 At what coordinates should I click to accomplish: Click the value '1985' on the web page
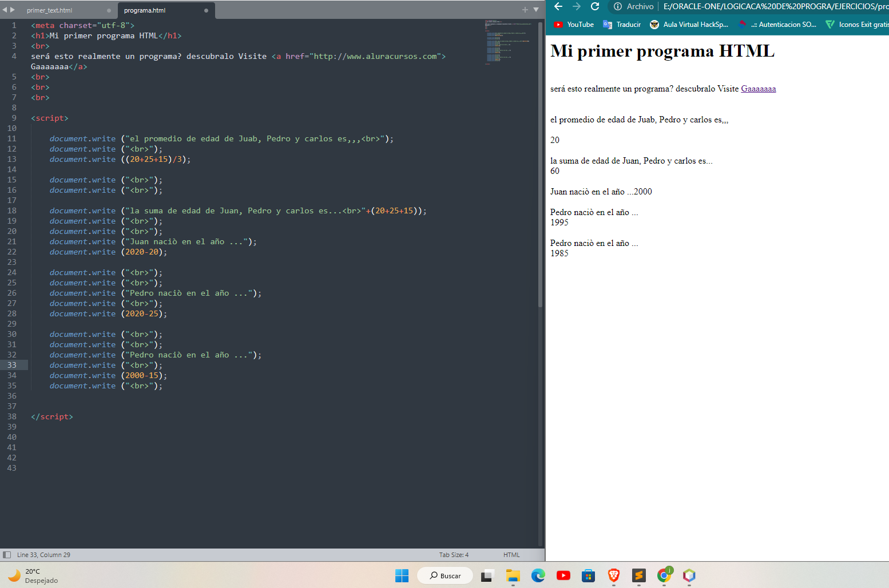[559, 253]
